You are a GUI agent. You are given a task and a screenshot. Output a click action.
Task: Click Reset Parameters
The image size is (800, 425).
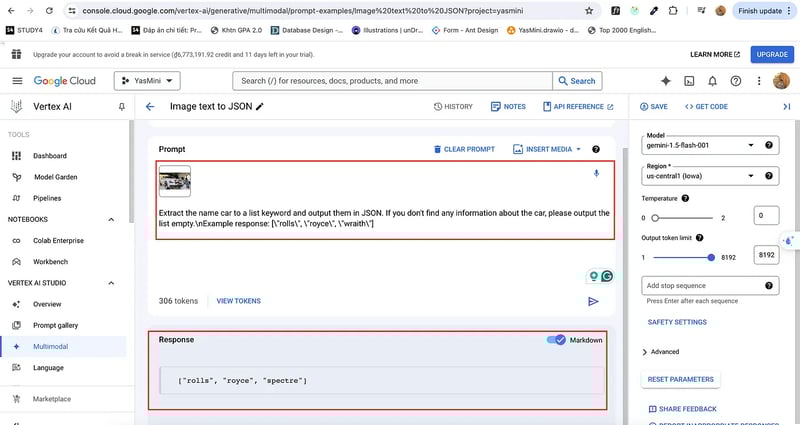tap(681, 380)
